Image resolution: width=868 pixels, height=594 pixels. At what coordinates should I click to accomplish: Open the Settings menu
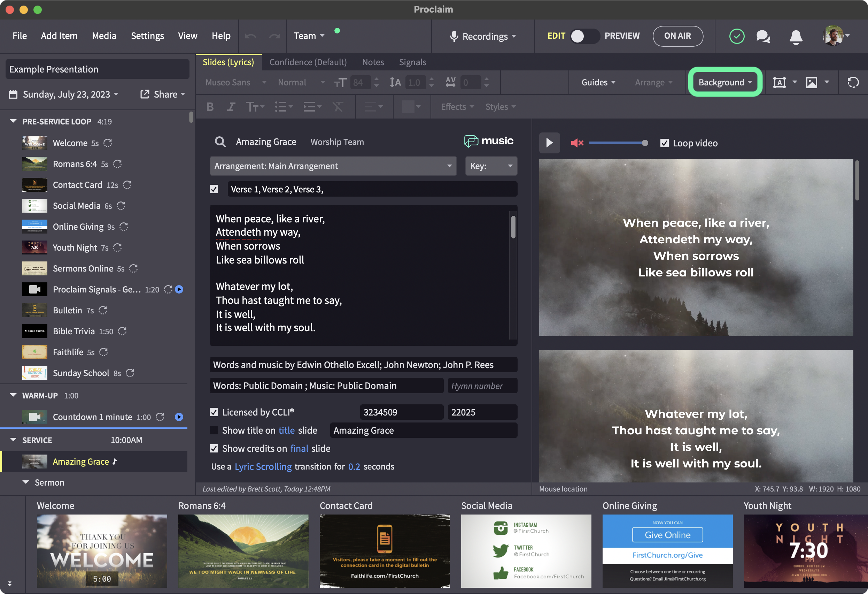(x=147, y=36)
